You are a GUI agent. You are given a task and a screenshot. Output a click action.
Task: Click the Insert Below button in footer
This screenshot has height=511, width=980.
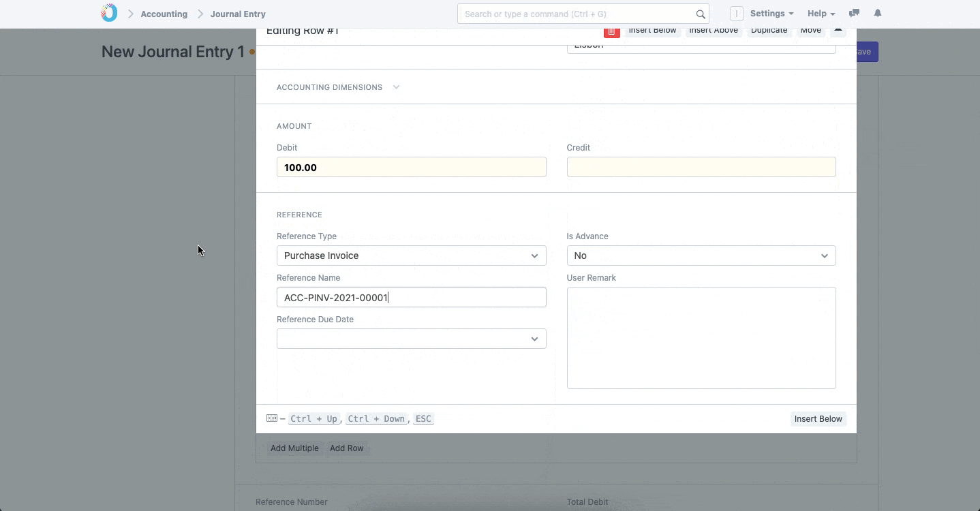(x=818, y=419)
